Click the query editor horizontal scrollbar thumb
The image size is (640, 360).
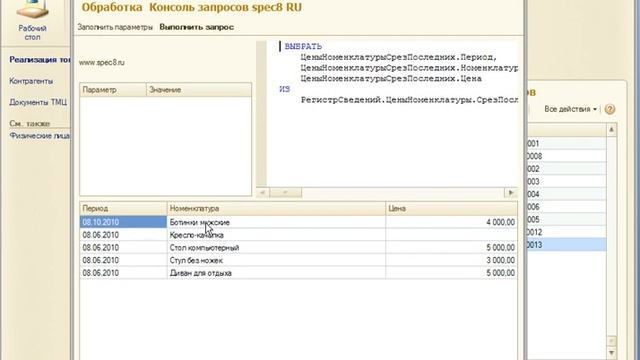pyautogui.click(x=285, y=193)
